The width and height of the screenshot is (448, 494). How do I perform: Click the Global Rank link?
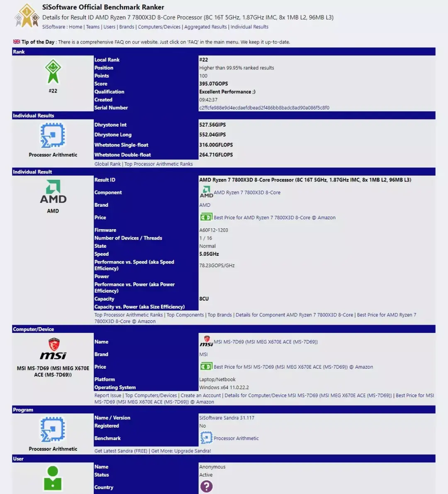coord(107,164)
